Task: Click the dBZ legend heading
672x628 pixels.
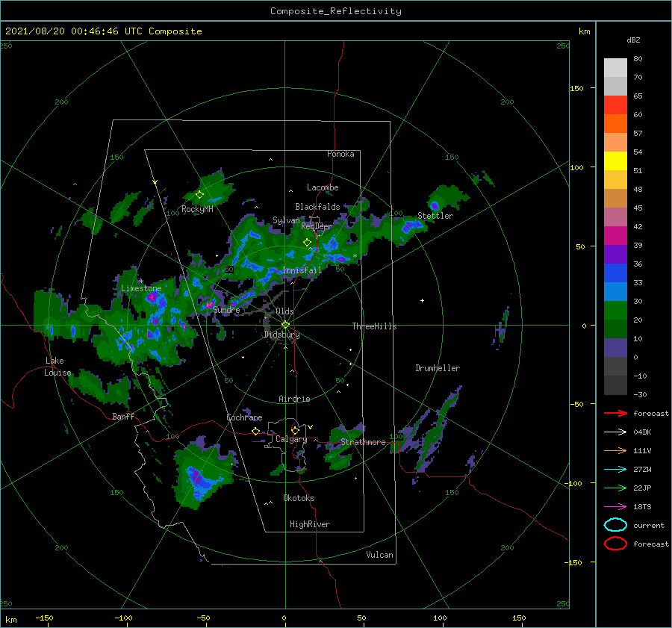Action: [x=633, y=40]
